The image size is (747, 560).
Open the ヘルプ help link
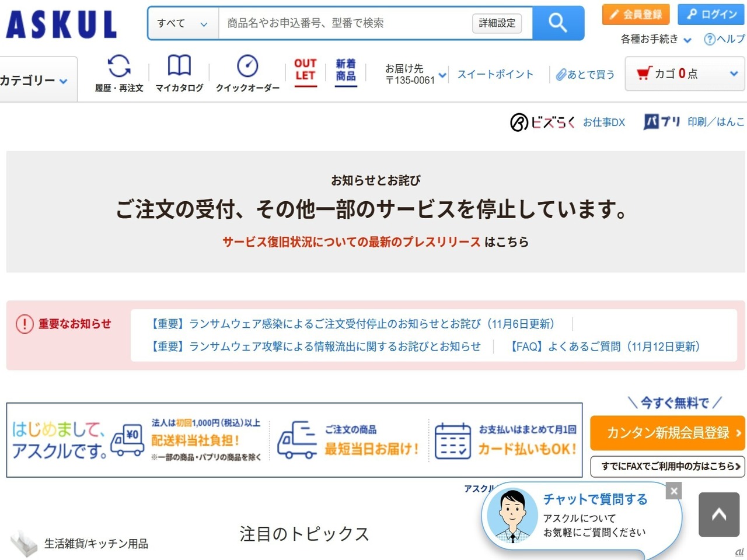coord(724,39)
